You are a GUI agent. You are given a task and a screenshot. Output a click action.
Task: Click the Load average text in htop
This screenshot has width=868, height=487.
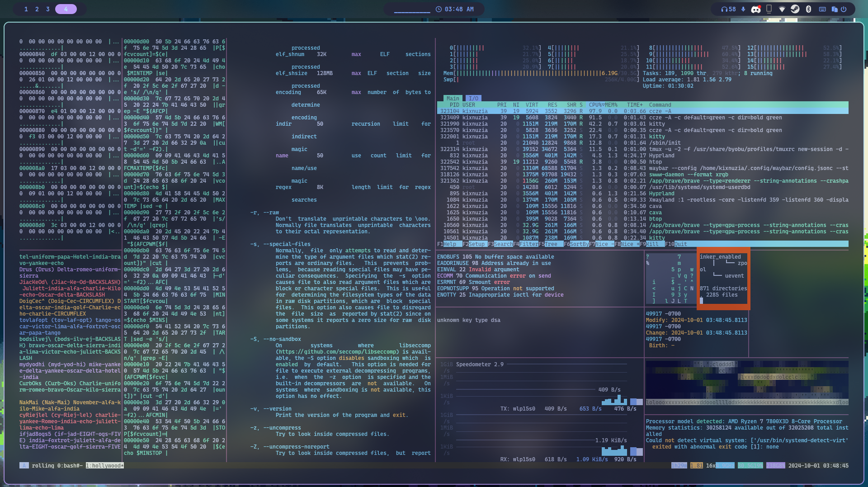(x=687, y=80)
